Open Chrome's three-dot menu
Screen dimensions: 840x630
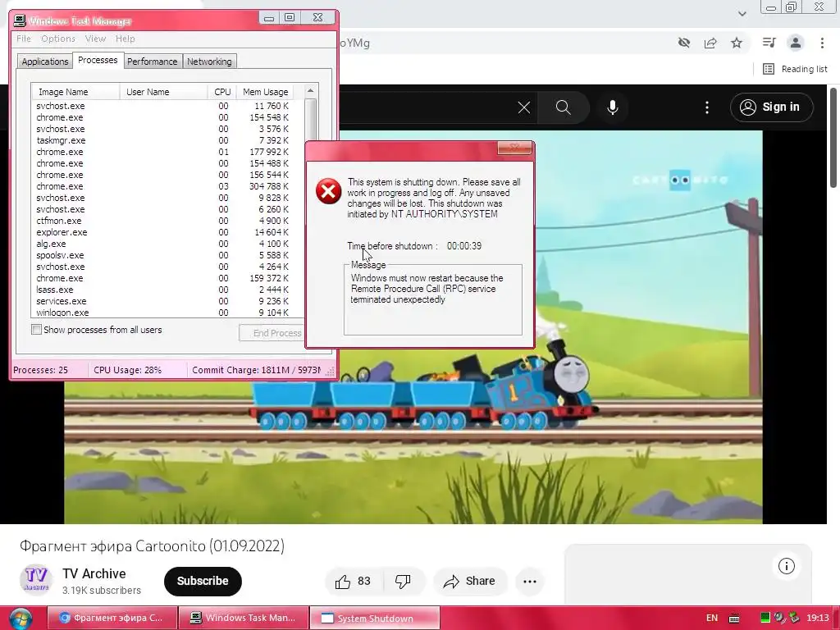[822, 43]
